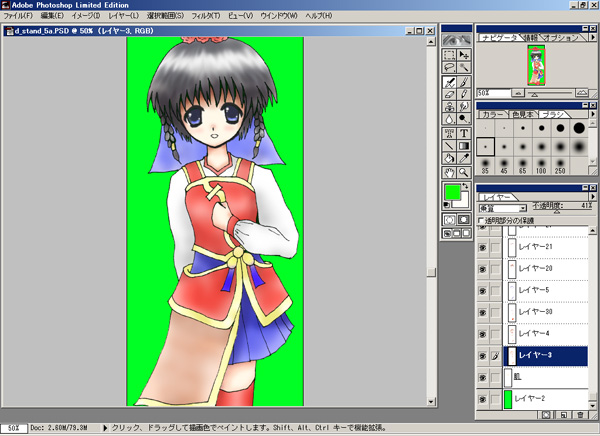Hide レイヤー20 using its eye icon
This screenshot has width=600, height=436.
click(483, 269)
